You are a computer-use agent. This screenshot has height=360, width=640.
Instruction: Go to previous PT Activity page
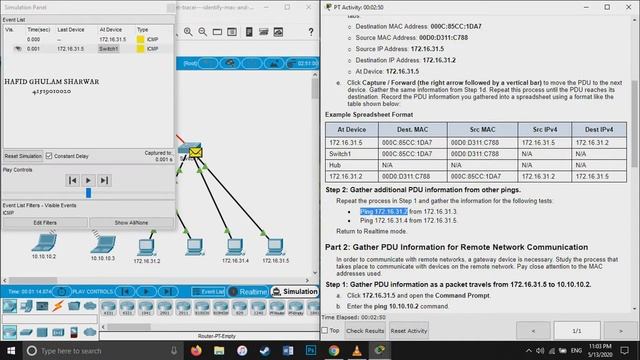pyautogui.click(x=533, y=331)
